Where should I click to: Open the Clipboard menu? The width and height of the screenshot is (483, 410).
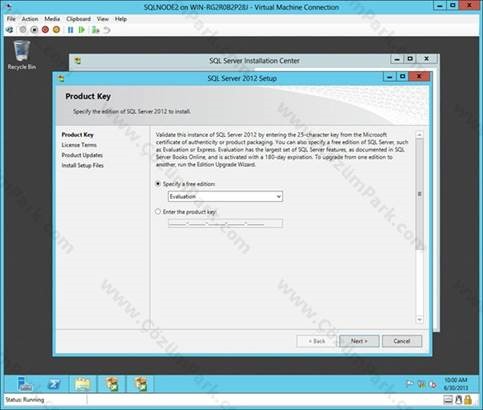click(78, 19)
